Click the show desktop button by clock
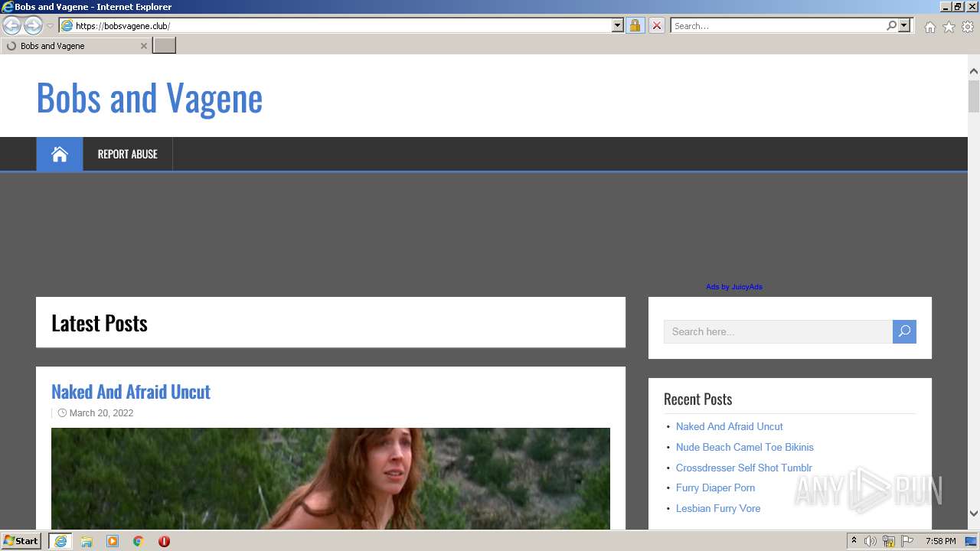 point(972,541)
